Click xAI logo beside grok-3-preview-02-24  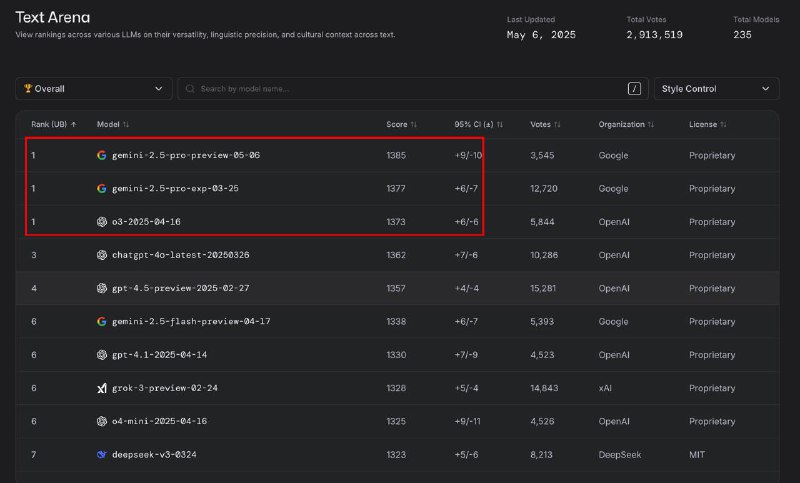point(102,388)
